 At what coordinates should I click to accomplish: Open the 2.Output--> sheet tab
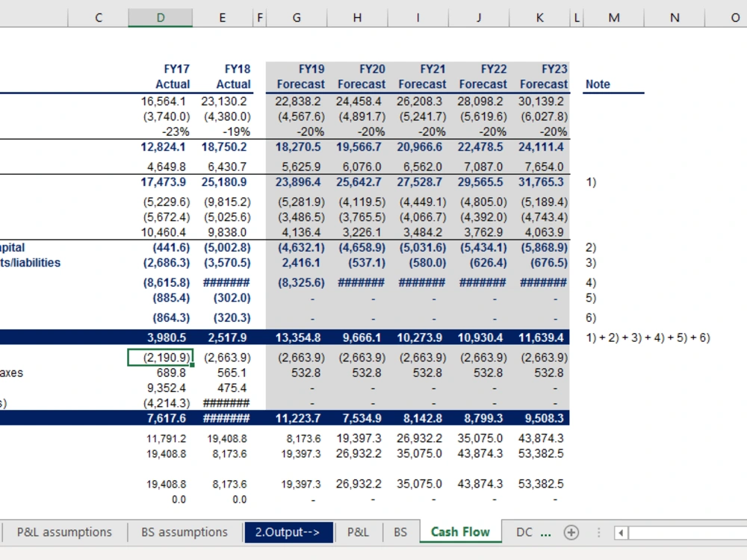point(288,532)
